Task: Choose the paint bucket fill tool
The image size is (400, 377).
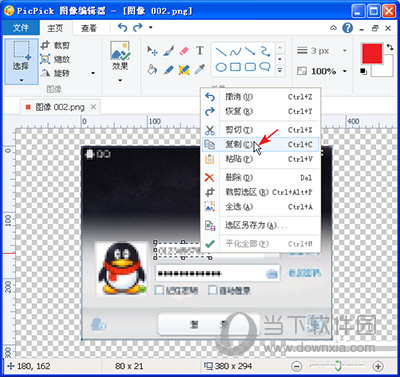Action: point(152,69)
